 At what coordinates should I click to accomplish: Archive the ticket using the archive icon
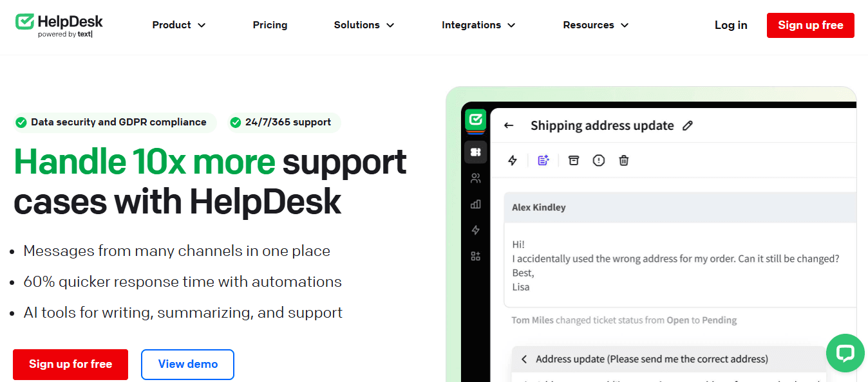(573, 160)
